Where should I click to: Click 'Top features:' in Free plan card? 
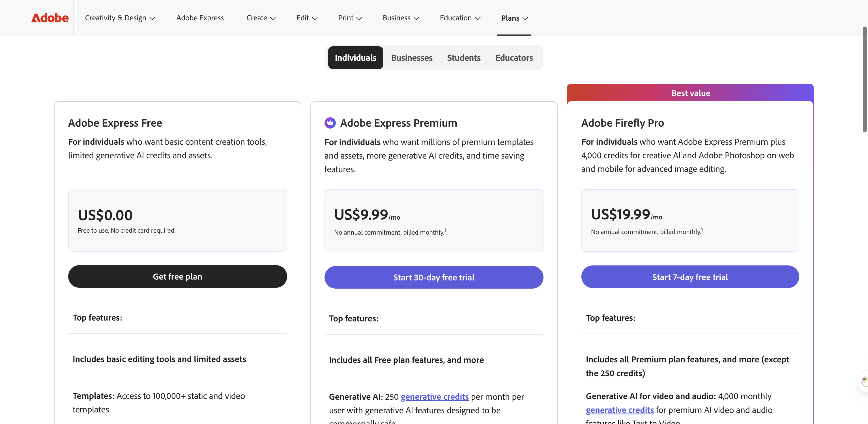97,318
